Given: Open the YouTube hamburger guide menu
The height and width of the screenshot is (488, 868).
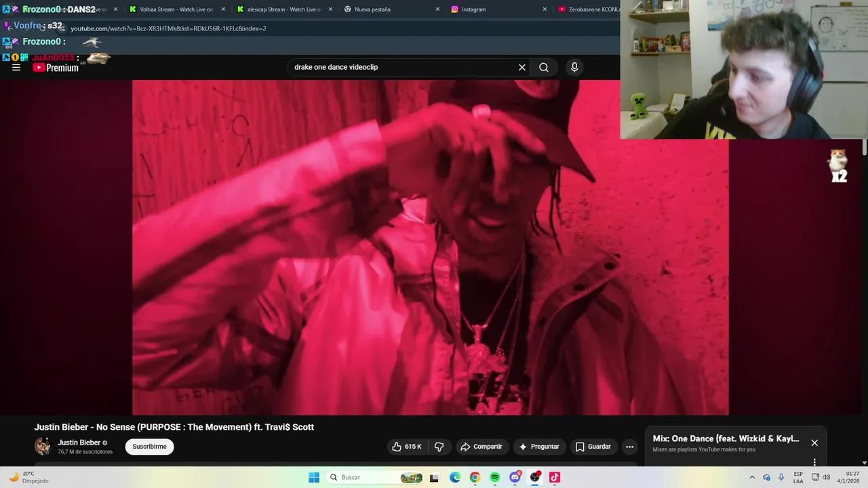Looking at the screenshot, I should click(16, 67).
